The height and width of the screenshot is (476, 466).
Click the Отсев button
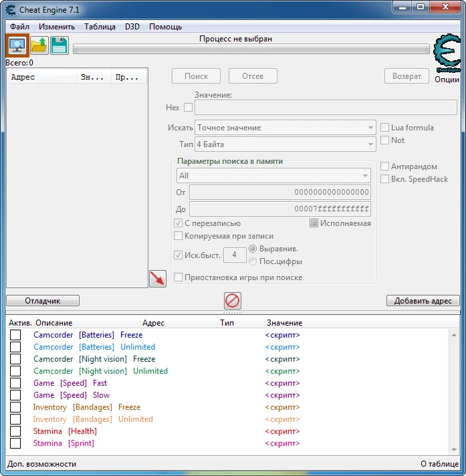(x=253, y=76)
